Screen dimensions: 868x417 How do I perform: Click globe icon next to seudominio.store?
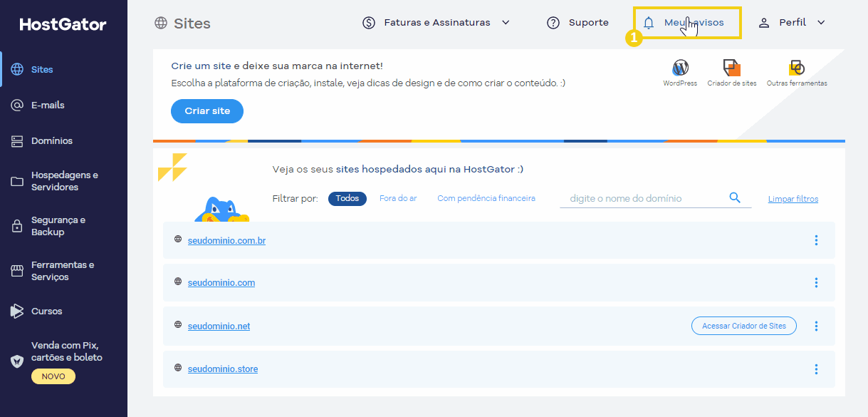pos(178,367)
